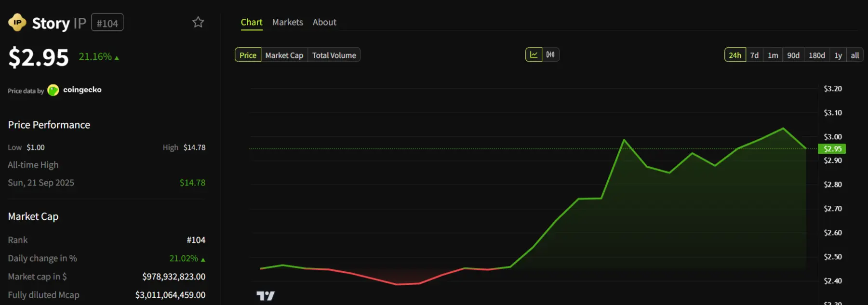Select the 7d time range
Viewport: 868px width, 305px height.
(755, 55)
